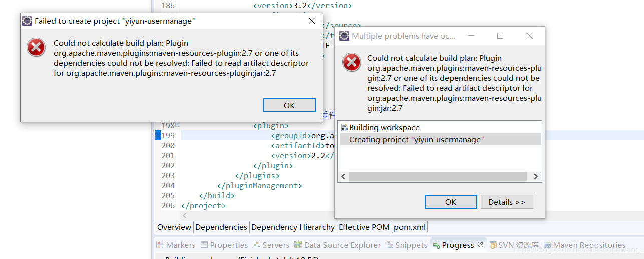The width and height of the screenshot is (644, 259).
Task: Click the Data Source Explorer icon
Action: click(x=298, y=245)
